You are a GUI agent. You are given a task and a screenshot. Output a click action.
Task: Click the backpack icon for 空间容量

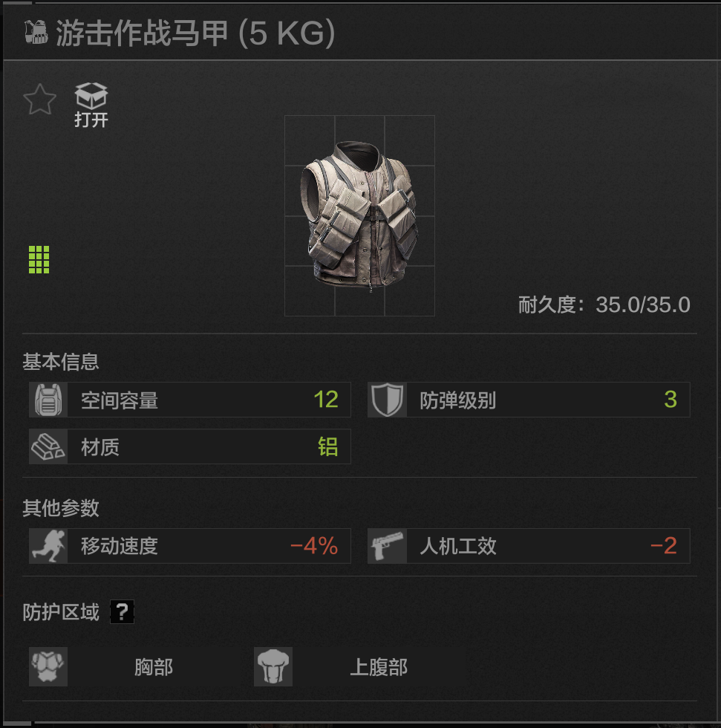pyautogui.click(x=48, y=400)
